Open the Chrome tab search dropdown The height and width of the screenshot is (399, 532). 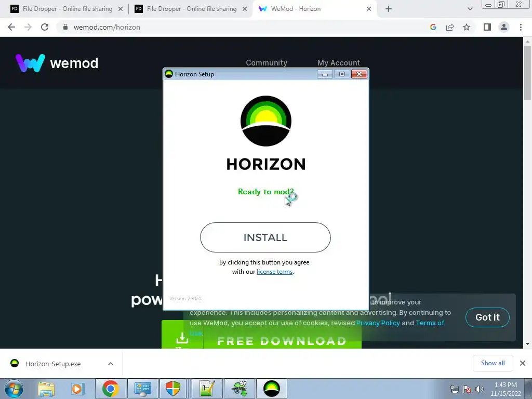click(470, 9)
